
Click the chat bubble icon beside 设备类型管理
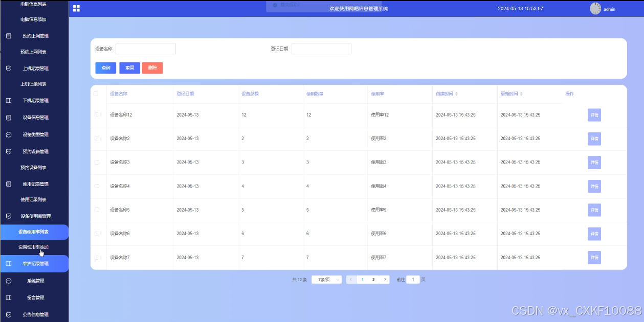tap(9, 135)
